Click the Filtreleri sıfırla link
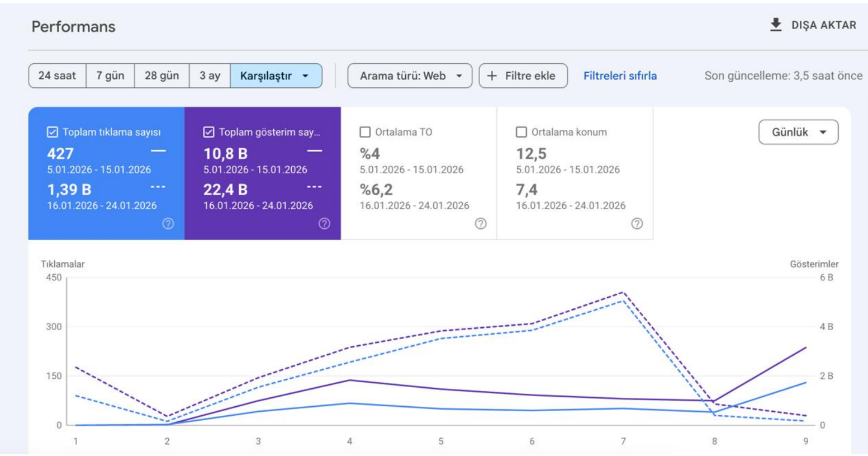The height and width of the screenshot is (456, 868). point(620,76)
